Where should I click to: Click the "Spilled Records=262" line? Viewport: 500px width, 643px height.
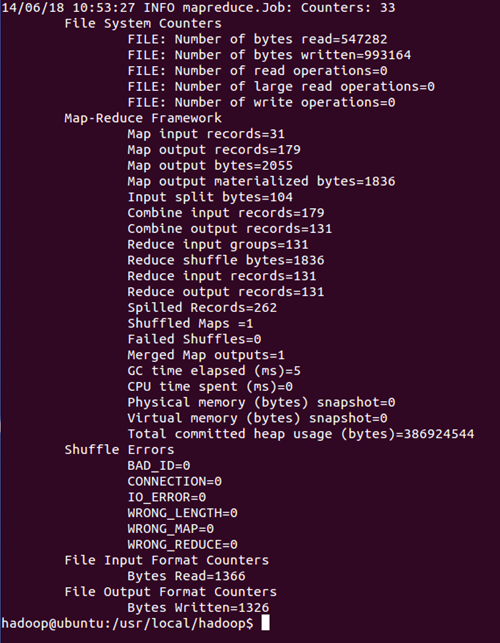(202, 308)
